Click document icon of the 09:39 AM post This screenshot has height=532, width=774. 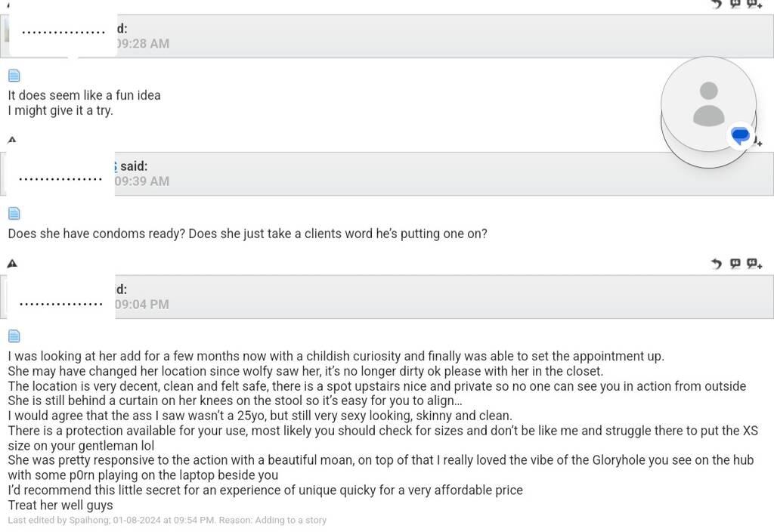(14, 214)
